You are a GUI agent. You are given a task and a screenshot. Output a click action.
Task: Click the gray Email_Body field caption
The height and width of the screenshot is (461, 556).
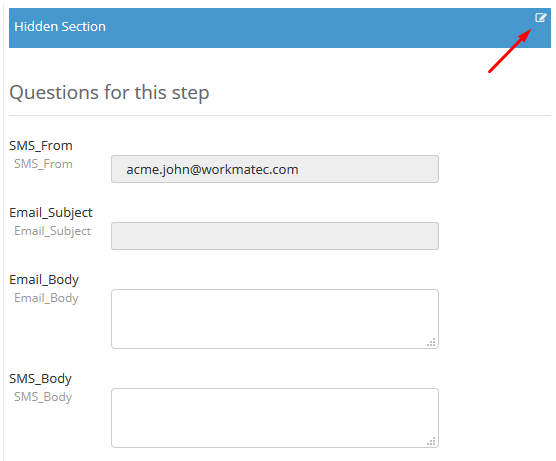click(x=46, y=298)
